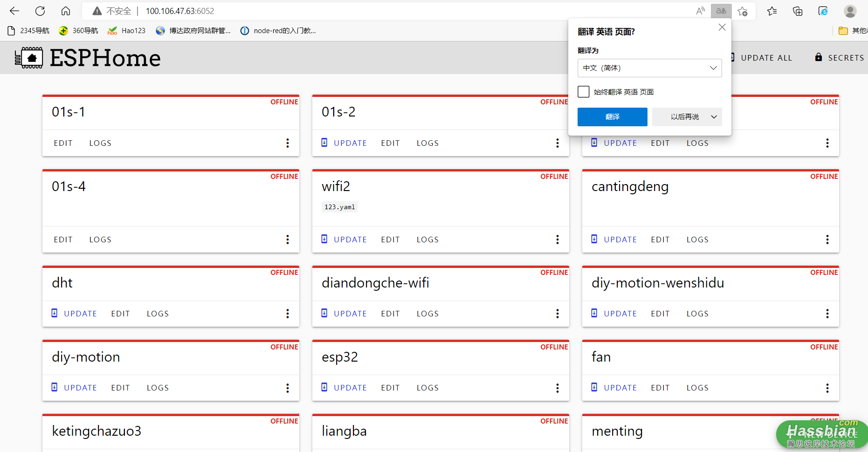
Task: Open LOGS on the 01s-1 card
Action: [x=100, y=143]
